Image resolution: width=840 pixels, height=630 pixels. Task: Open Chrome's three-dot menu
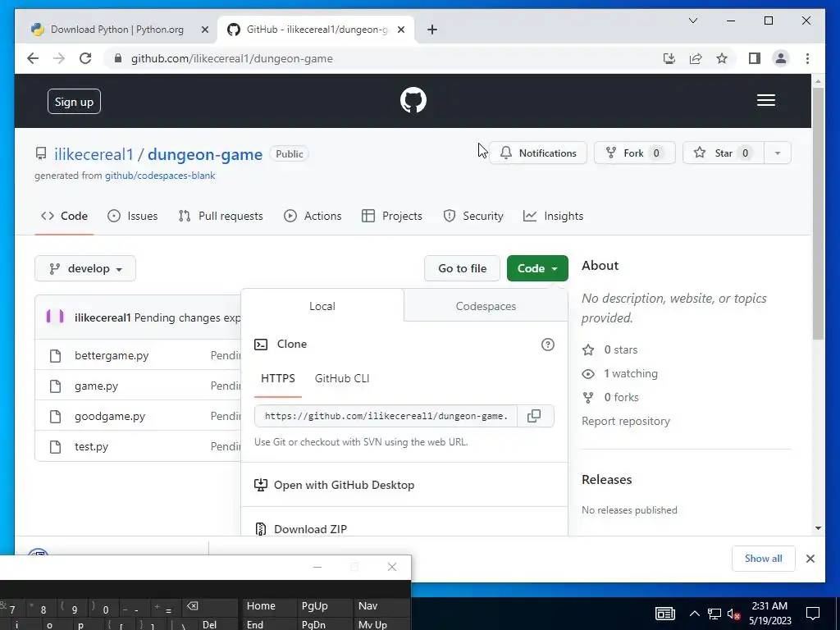point(807,58)
